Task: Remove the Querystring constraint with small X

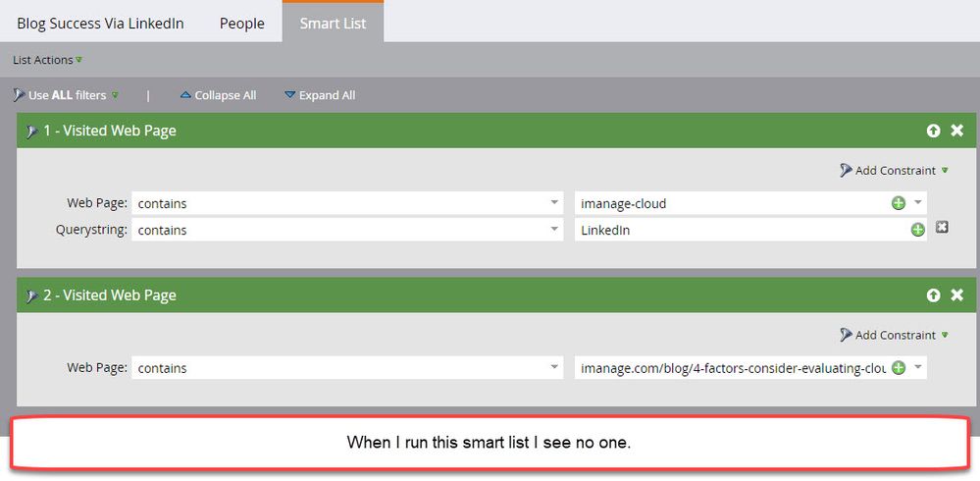Action: pyautogui.click(x=943, y=228)
